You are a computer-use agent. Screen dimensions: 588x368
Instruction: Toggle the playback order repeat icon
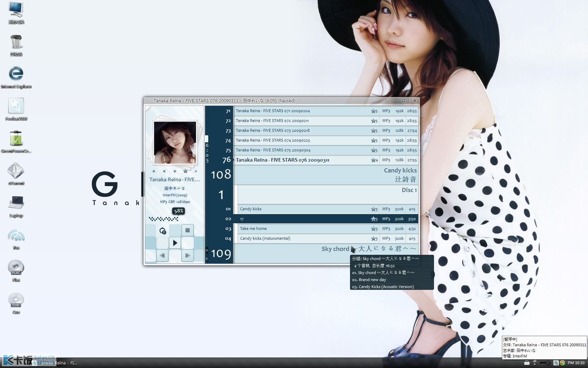(162, 231)
